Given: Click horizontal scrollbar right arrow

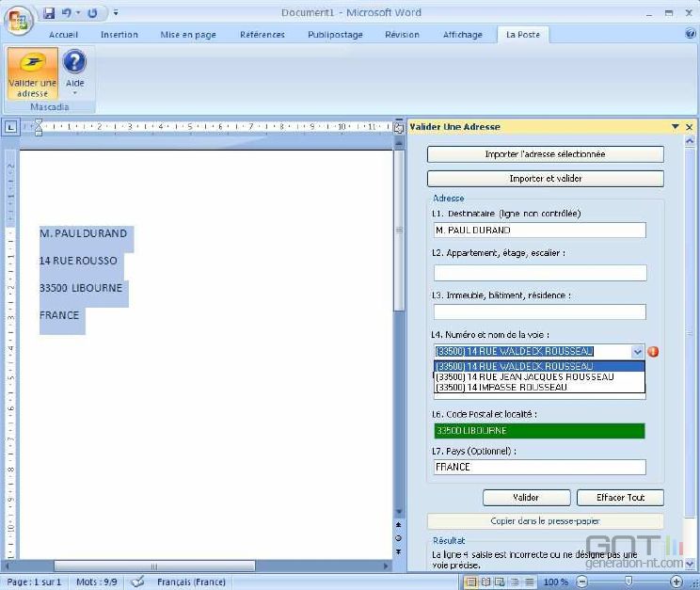Looking at the screenshot, I should click(386, 566).
